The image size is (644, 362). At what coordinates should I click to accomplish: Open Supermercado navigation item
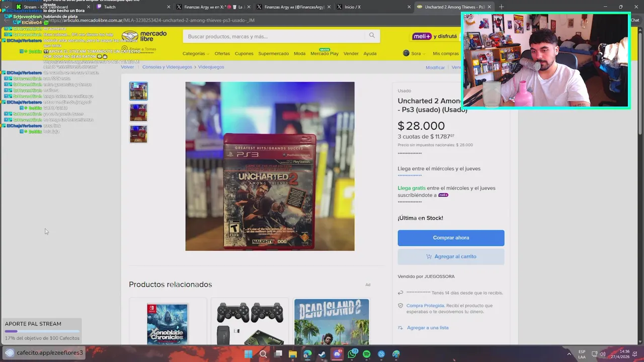[x=274, y=53]
